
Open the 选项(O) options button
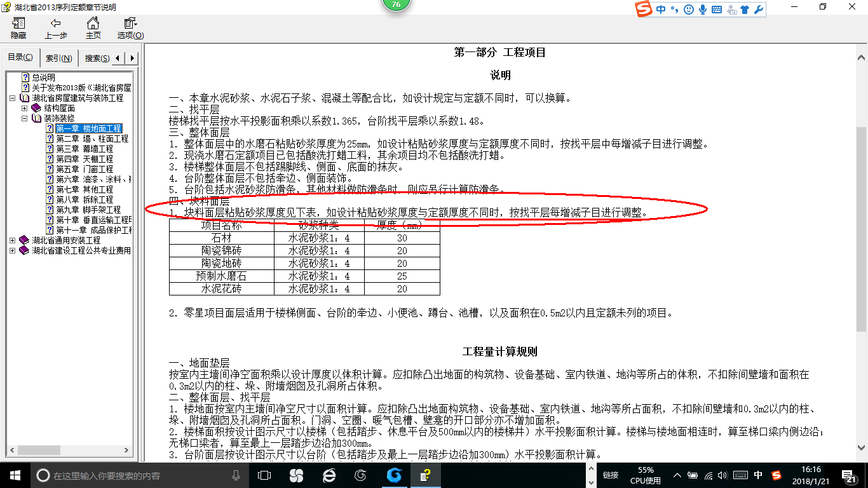click(x=130, y=29)
